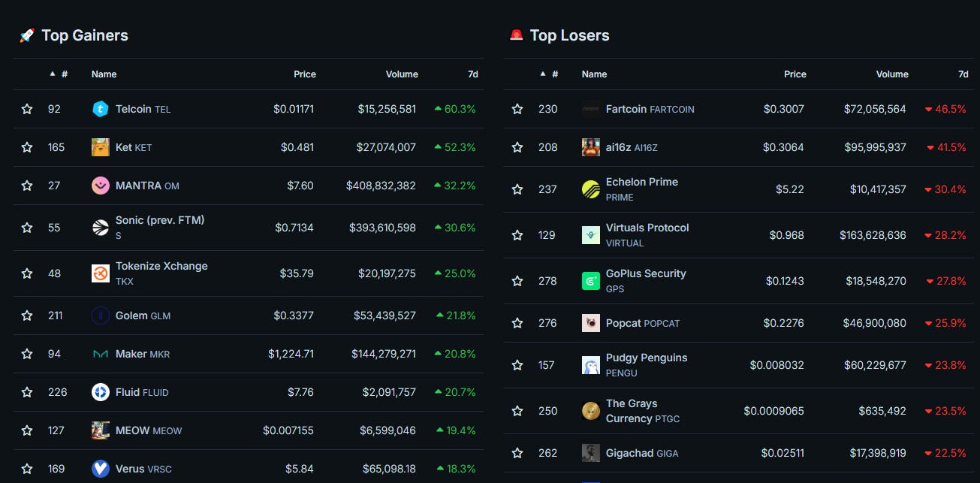Click the Golem coin logo
The width and height of the screenshot is (980, 483).
[101, 315]
